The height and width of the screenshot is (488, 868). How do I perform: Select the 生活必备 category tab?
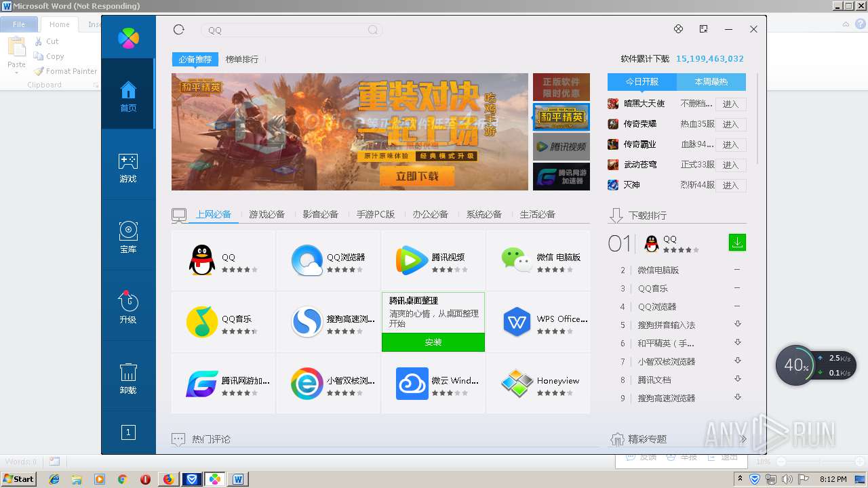tap(537, 214)
